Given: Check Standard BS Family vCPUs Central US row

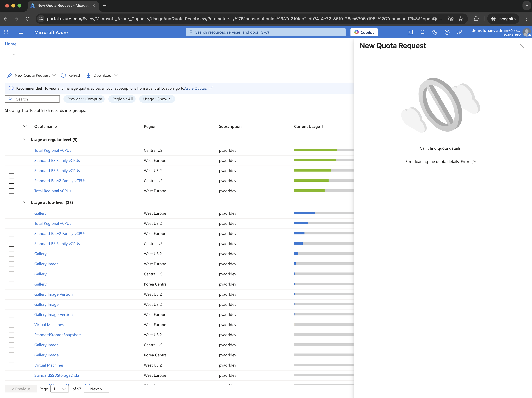Looking at the screenshot, I should coord(11,244).
